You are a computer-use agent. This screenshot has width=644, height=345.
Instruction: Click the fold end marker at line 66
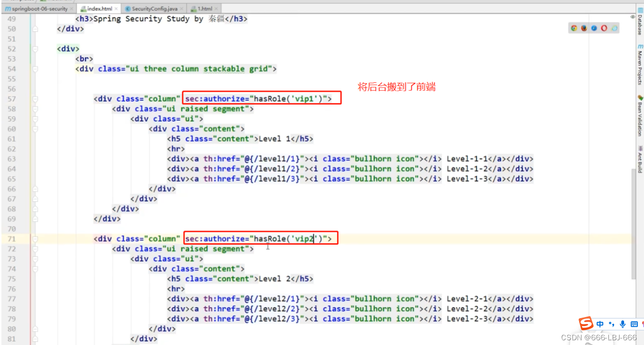coord(35,189)
